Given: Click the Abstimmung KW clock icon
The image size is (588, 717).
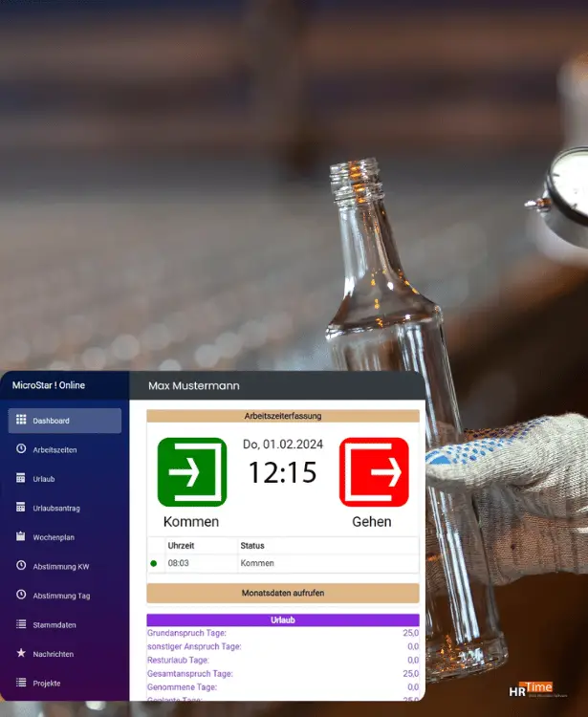Looking at the screenshot, I should point(21,565).
